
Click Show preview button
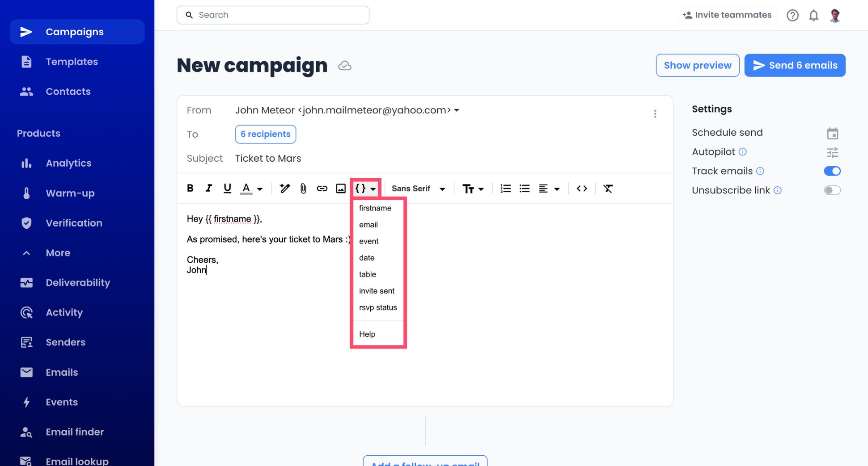coord(697,65)
